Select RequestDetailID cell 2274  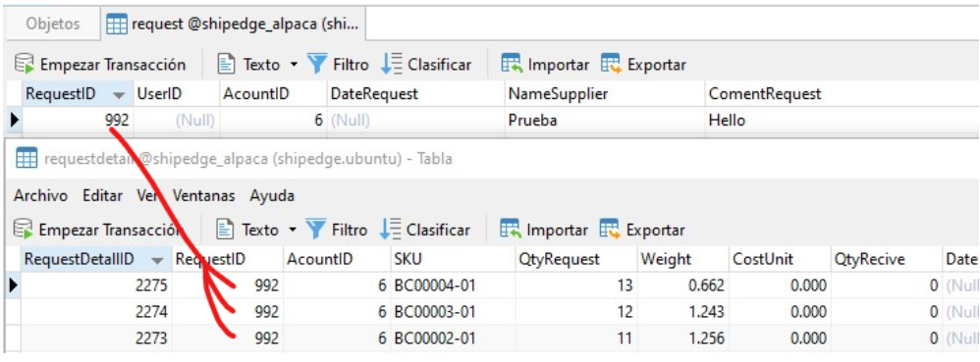[97, 312]
